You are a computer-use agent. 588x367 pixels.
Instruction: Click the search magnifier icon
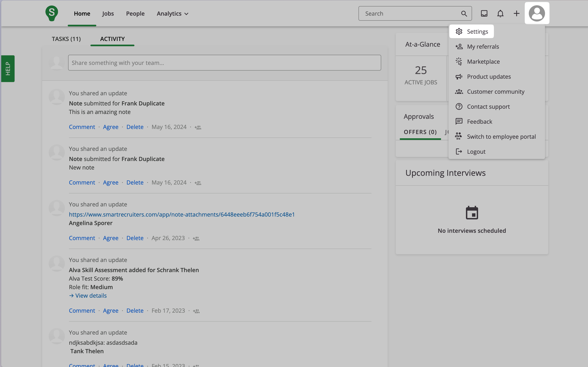[464, 14]
